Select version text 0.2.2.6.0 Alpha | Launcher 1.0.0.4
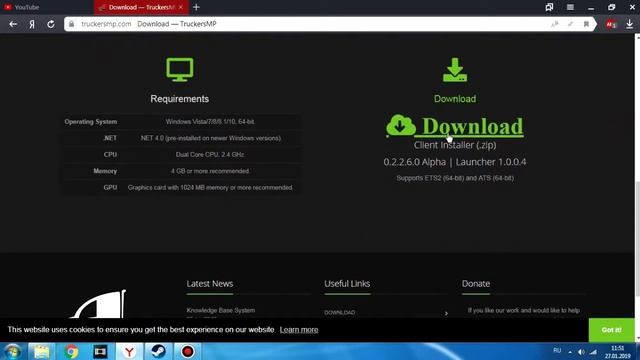 [455, 162]
